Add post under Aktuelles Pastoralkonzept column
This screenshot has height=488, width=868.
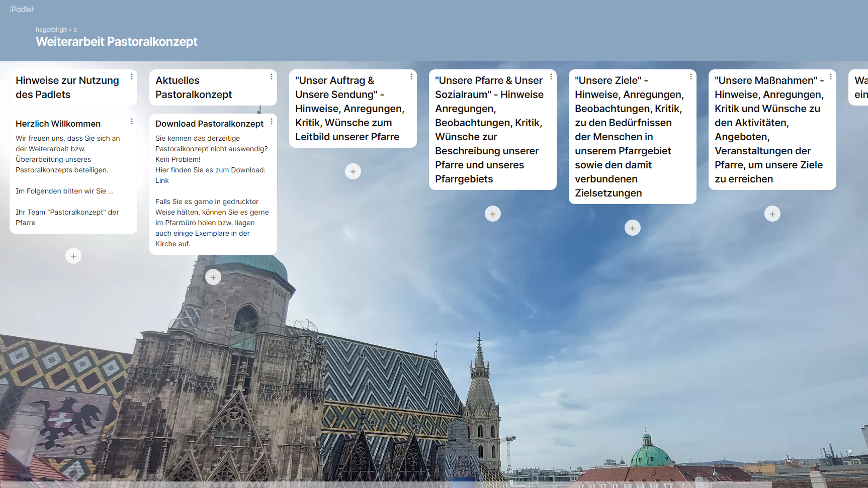(x=213, y=277)
